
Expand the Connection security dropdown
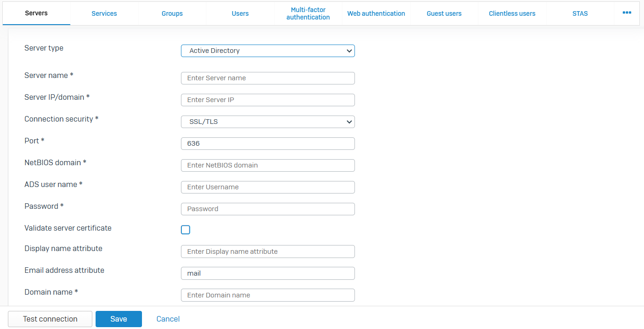[x=268, y=122]
